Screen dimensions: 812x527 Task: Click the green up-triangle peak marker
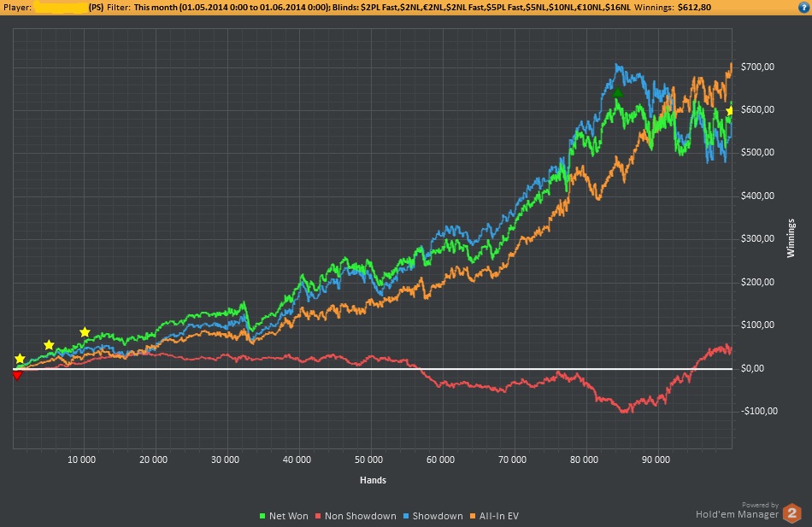pos(617,92)
